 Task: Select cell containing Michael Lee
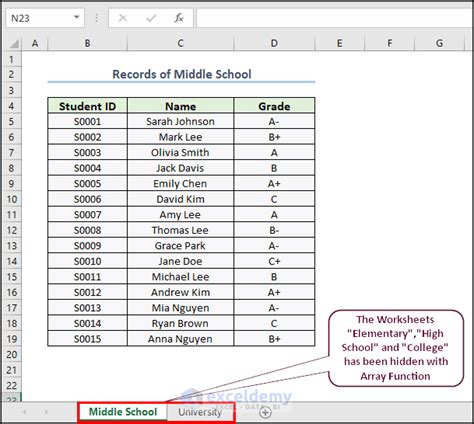click(180, 277)
